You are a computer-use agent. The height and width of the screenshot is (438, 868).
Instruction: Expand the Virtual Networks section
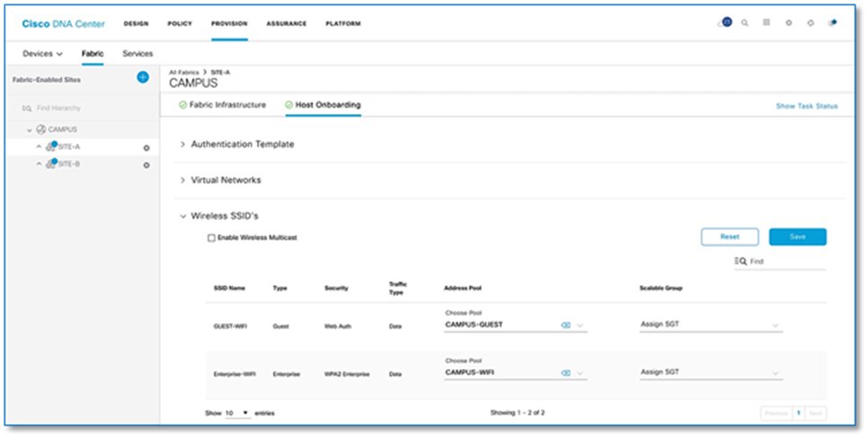tap(182, 180)
